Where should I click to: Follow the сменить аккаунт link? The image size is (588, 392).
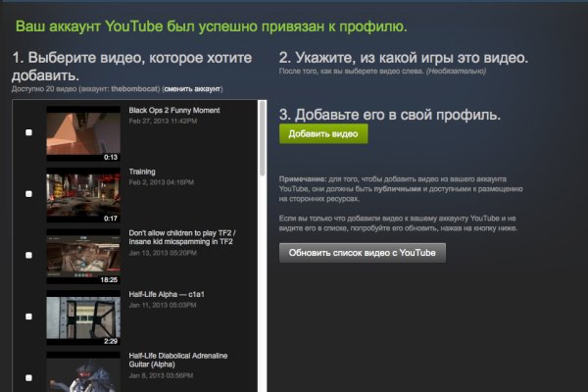[194, 88]
